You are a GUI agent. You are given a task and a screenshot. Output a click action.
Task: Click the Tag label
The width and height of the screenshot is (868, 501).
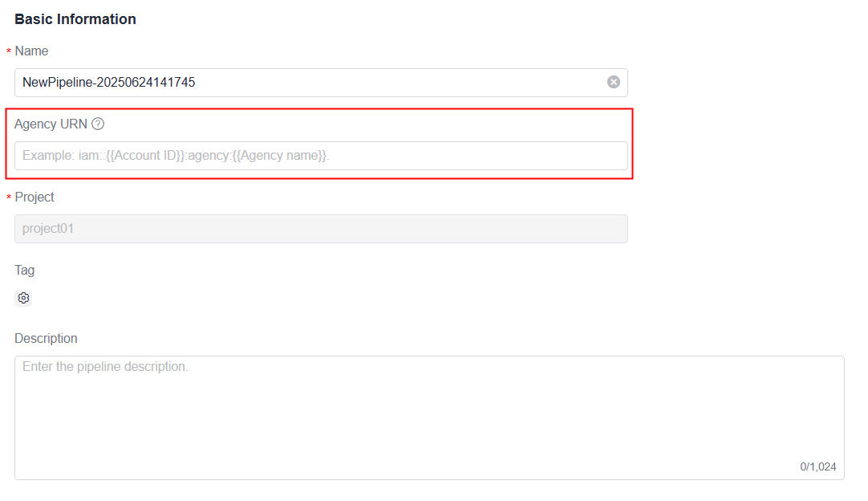click(25, 271)
